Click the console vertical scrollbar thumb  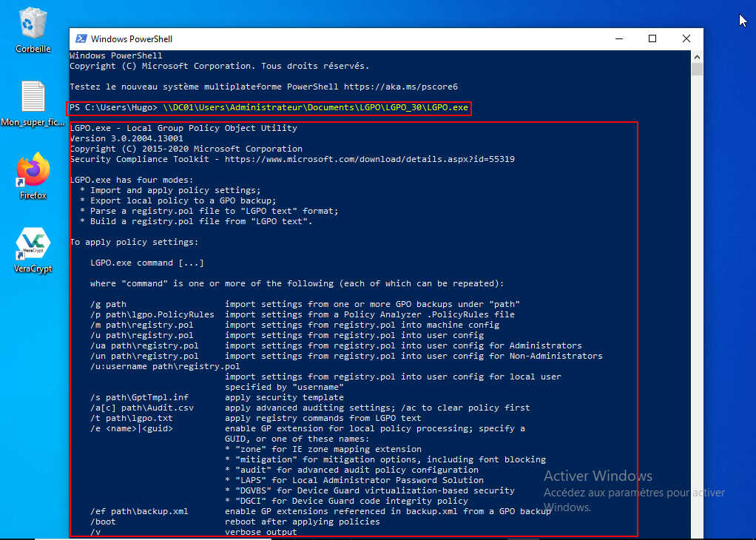point(697,70)
